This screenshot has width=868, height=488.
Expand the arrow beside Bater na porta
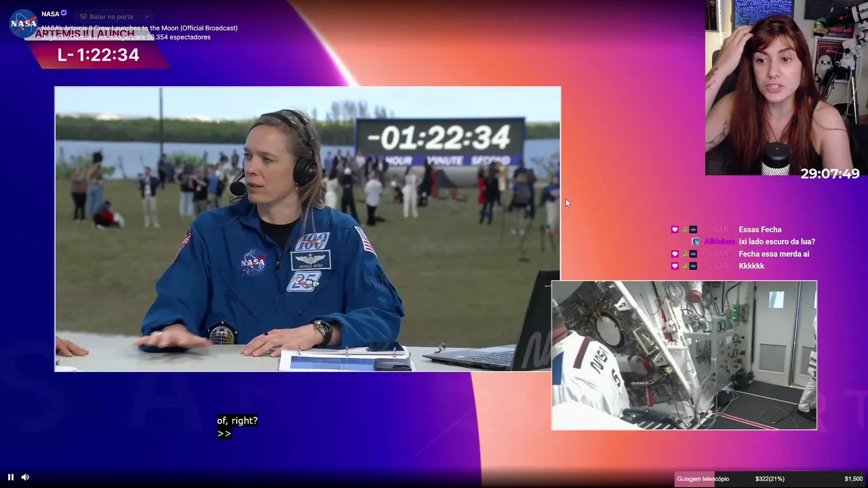[x=147, y=16]
